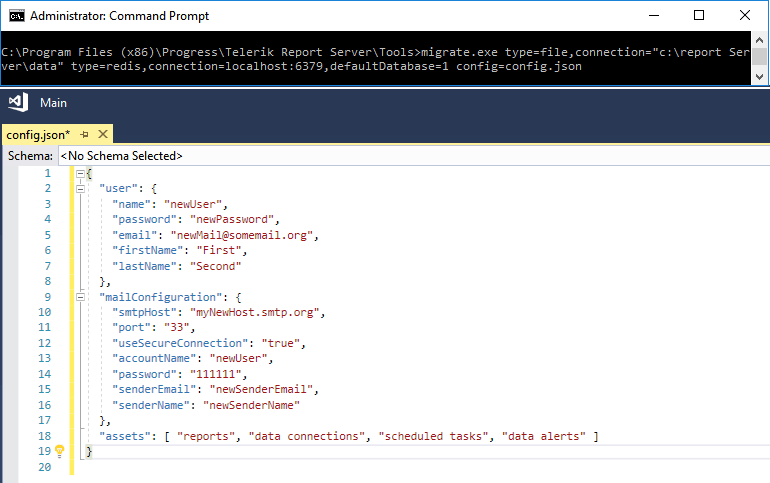The width and height of the screenshot is (770, 483).
Task: Open the Schema selection dropdown
Action: click(414, 156)
